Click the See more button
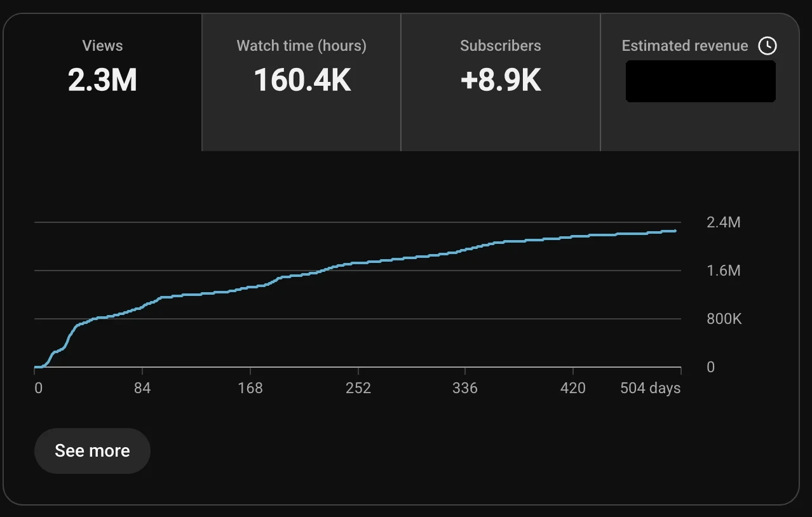 click(x=92, y=451)
